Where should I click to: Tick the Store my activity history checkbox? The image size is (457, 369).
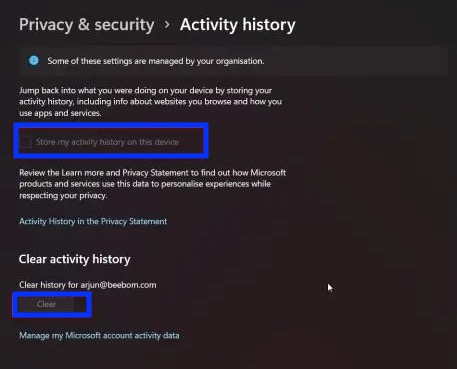(26, 142)
